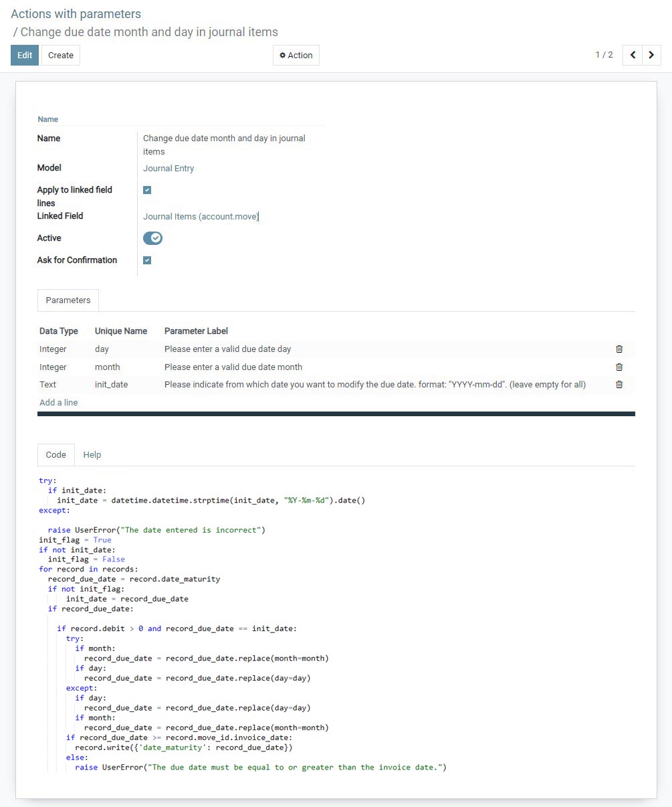Select the Code tab

[55, 455]
